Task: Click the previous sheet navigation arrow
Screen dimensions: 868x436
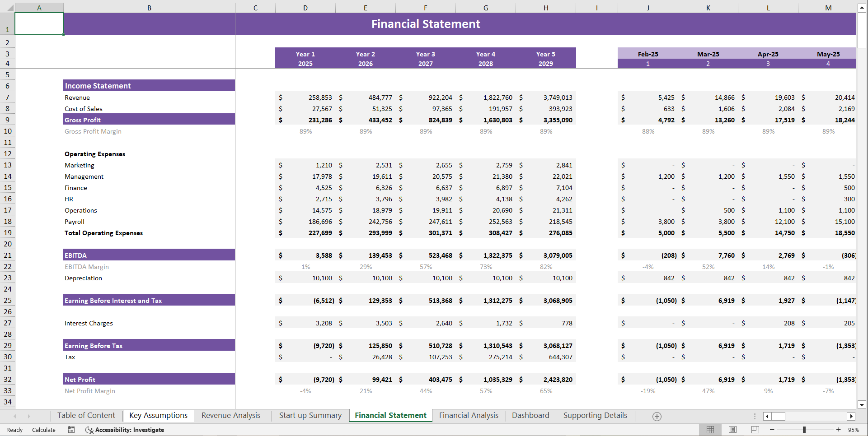Action: click(15, 416)
